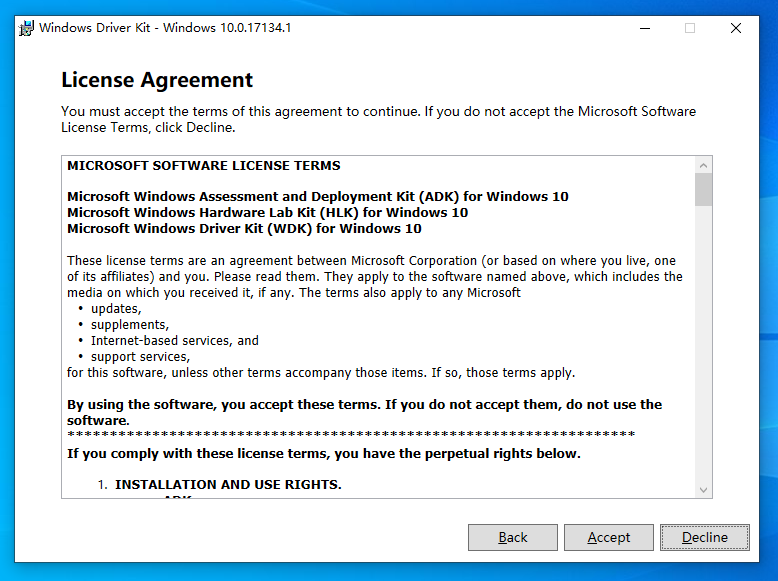This screenshot has width=778, height=581.
Task: Click 'By using the software, you accept' paragraph
Action: click(365, 412)
